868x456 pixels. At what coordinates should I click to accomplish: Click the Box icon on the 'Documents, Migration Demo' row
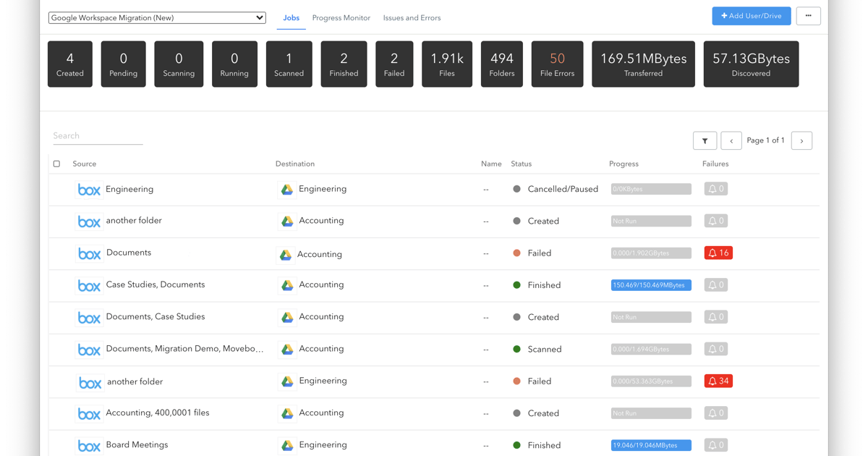(88, 349)
